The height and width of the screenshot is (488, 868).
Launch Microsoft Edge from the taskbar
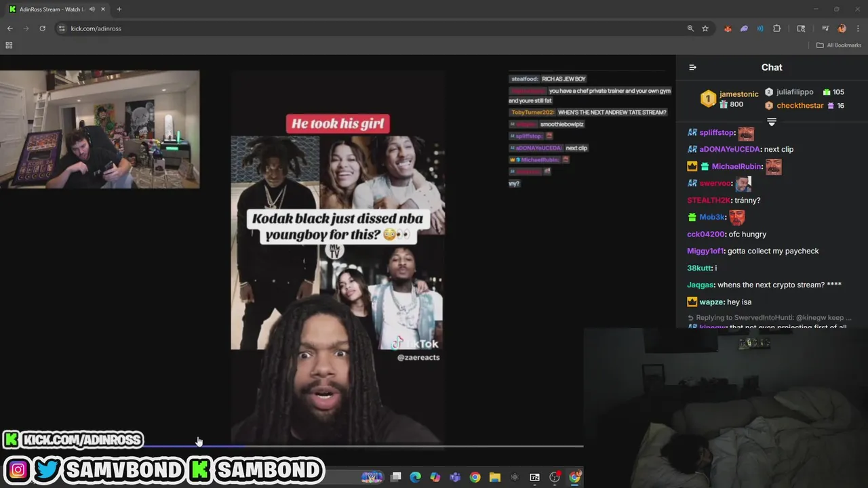(416, 477)
